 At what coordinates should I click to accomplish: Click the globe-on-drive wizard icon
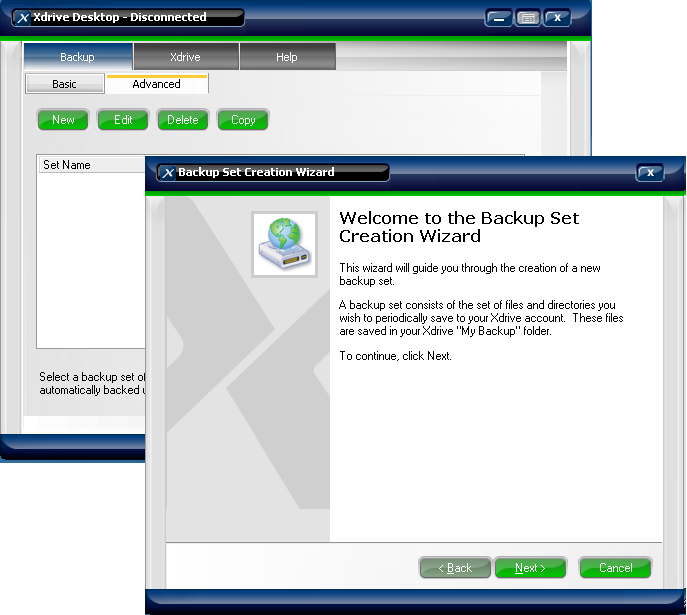coord(284,244)
